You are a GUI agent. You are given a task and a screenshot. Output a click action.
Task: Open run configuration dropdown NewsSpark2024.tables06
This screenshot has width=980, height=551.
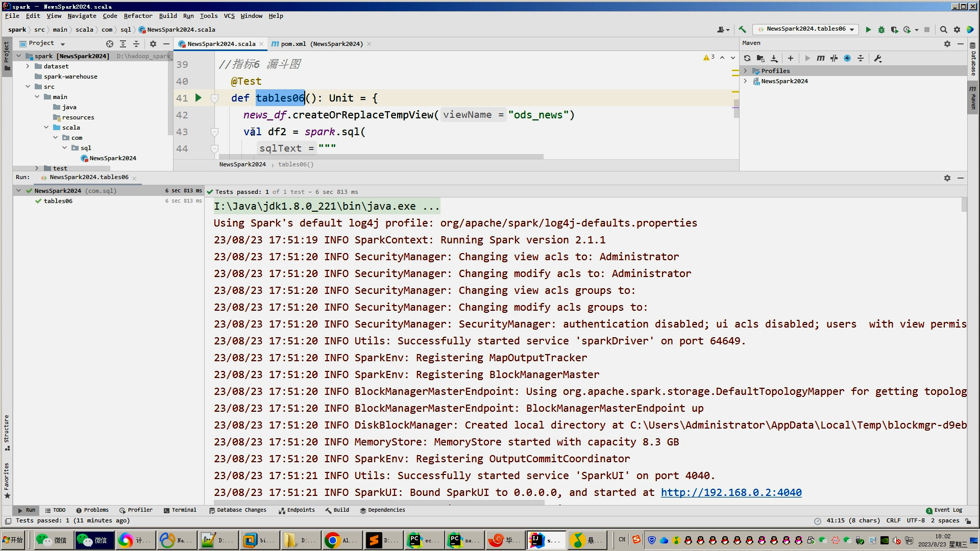click(806, 29)
